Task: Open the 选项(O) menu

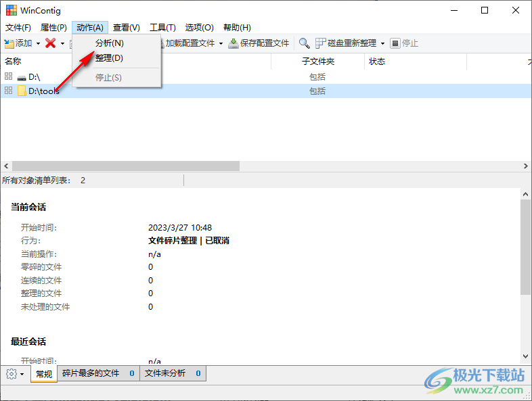Action: click(199, 28)
